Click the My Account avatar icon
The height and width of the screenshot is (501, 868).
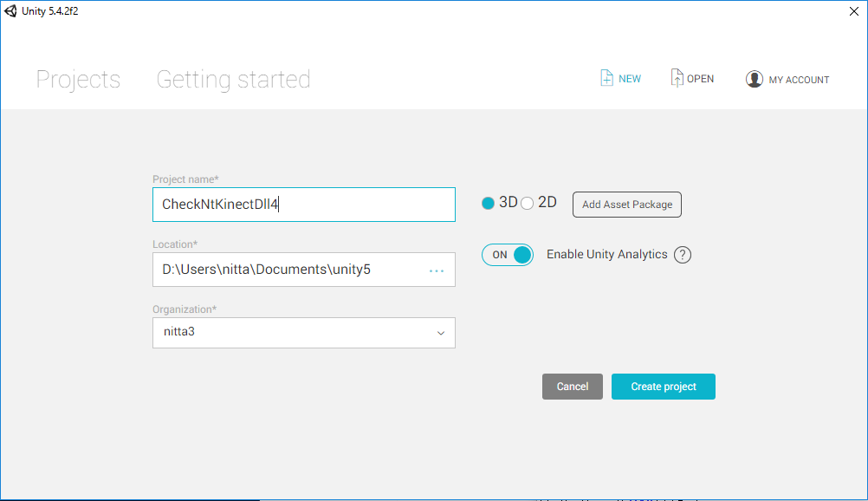pos(754,79)
